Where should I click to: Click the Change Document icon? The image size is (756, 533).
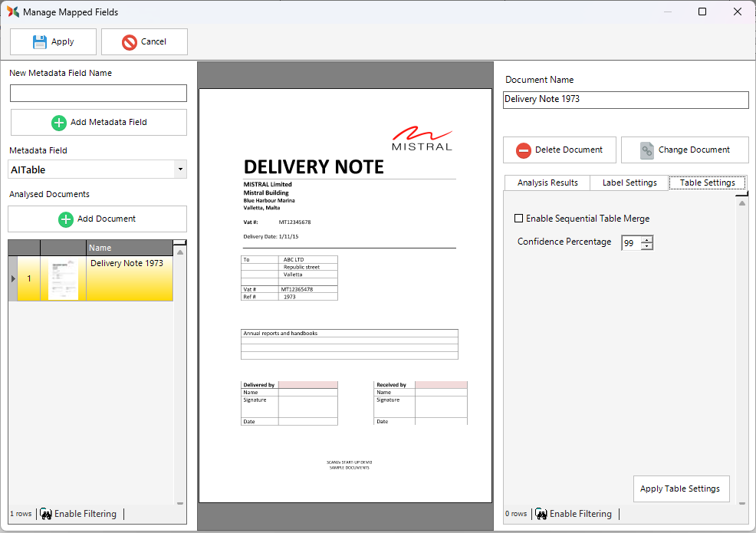(647, 150)
